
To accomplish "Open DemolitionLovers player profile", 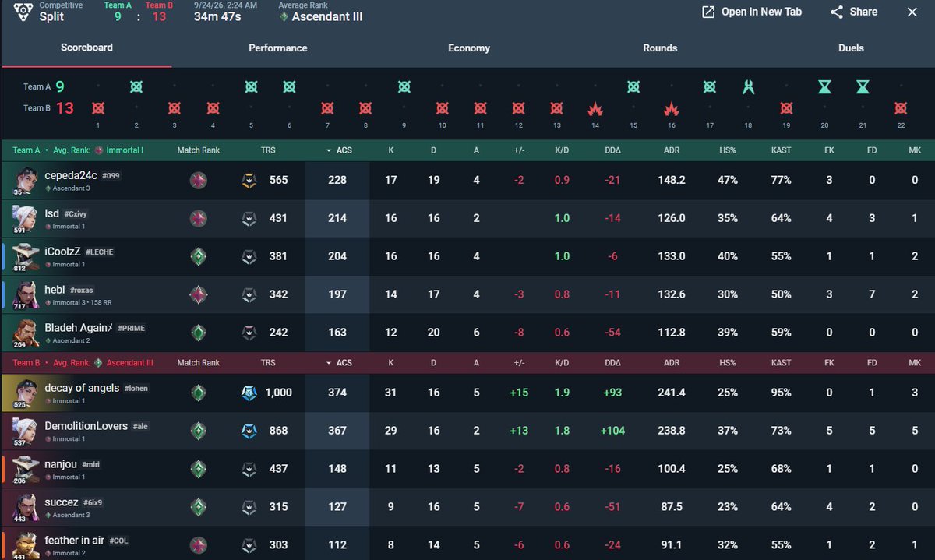I will pyautogui.click(x=86, y=426).
